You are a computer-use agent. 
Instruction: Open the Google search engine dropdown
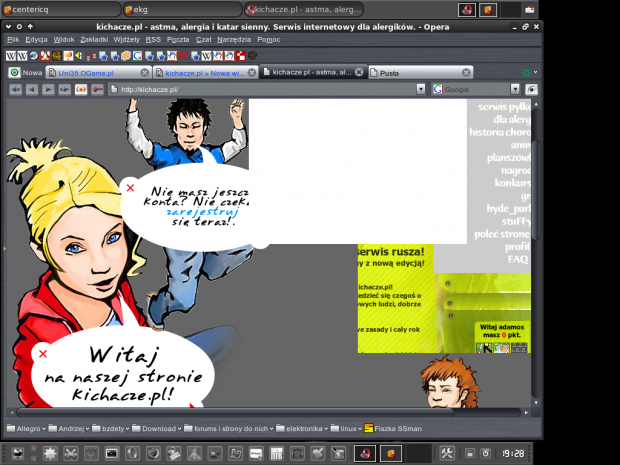(x=515, y=89)
